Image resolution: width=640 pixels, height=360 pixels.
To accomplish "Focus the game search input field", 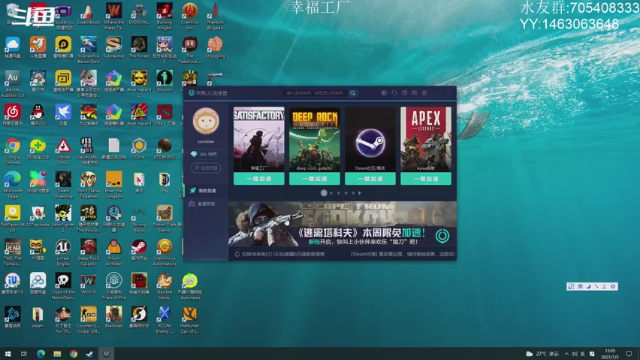I will (x=316, y=93).
